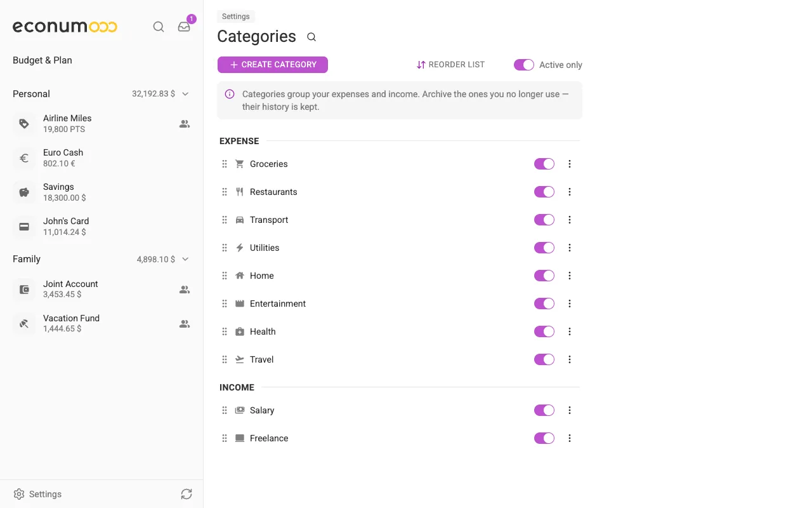The height and width of the screenshot is (508, 812).
Task: Open the Vacation Fund account
Action: click(x=101, y=324)
